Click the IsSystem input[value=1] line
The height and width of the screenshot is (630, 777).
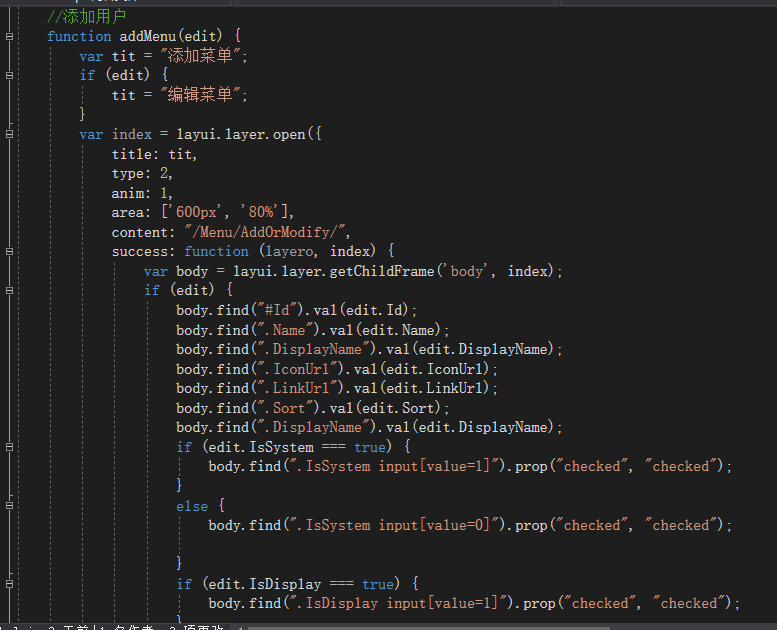470,466
